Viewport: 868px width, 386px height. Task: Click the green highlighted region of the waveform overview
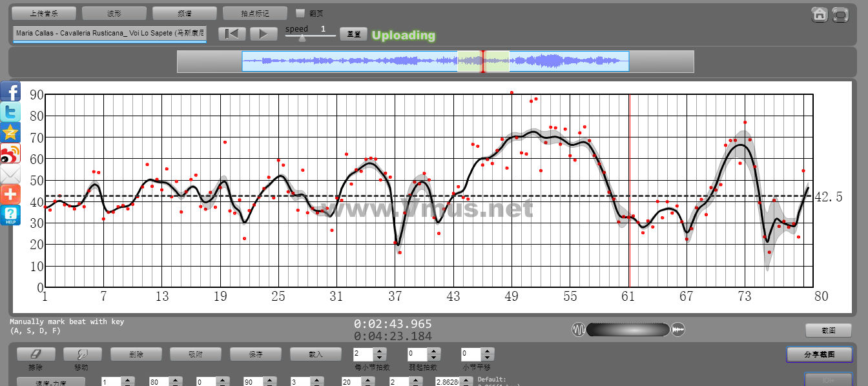[483, 61]
